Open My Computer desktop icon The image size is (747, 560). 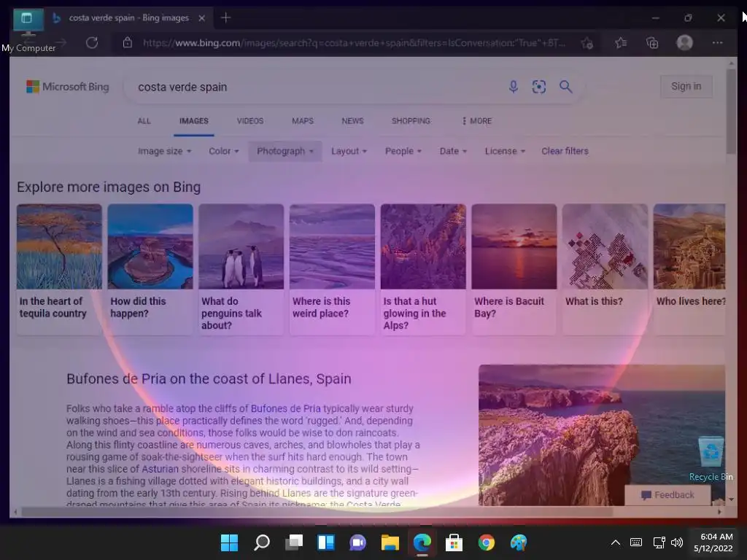click(x=28, y=31)
